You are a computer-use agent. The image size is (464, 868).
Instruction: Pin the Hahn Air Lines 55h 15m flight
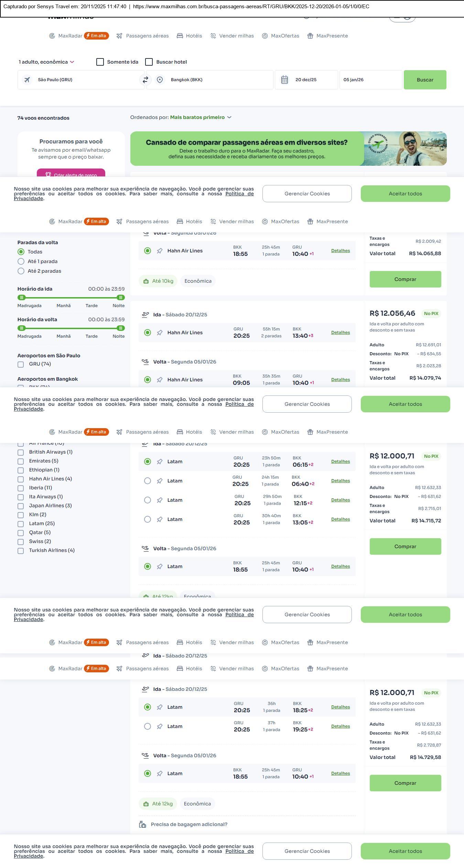[x=160, y=333]
